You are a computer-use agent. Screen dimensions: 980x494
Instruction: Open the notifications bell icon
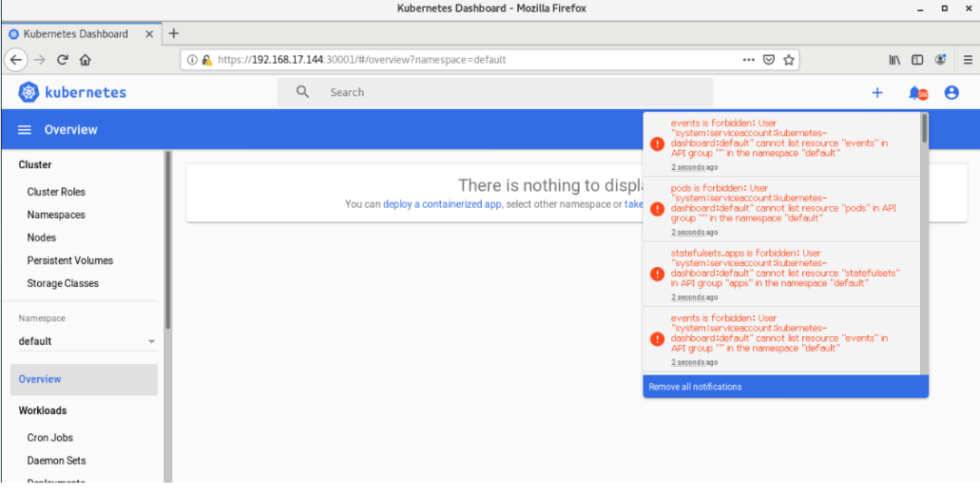pyautogui.click(x=916, y=94)
